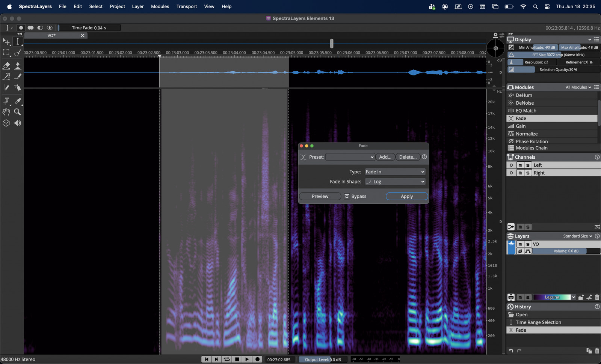Click the spectrogram view settings gear icon
Screen dimensions: 601x364
point(495,35)
